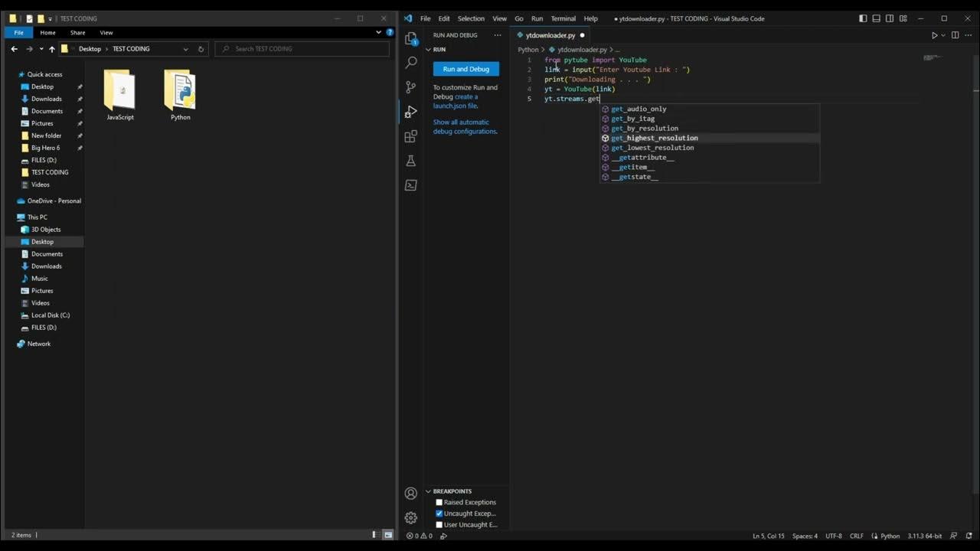The width and height of the screenshot is (980, 551).
Task: Disable Uncaught Exceptions breakpoint checkbox
Action: tap(439, 514)
